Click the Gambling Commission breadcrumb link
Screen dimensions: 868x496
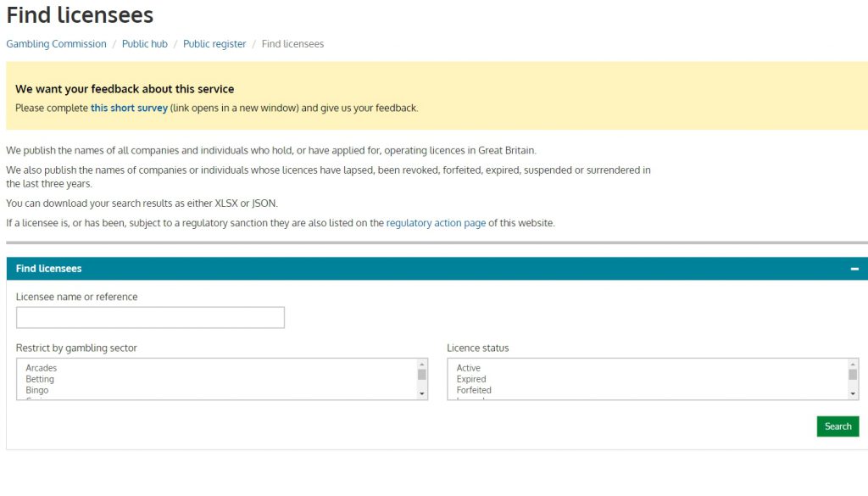pyautogui.click(x=56, y=44)
